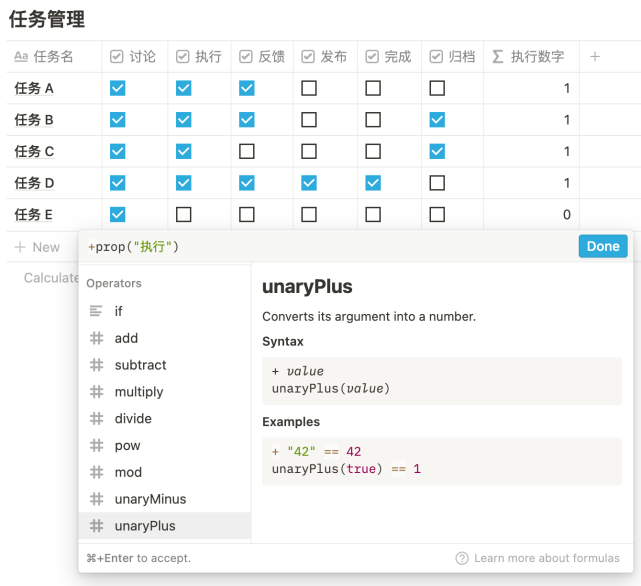Image resolution: width=641 pixels, height=586 pixels.
Task: Click the hash icon beside multiply
Action: (97, 392)
